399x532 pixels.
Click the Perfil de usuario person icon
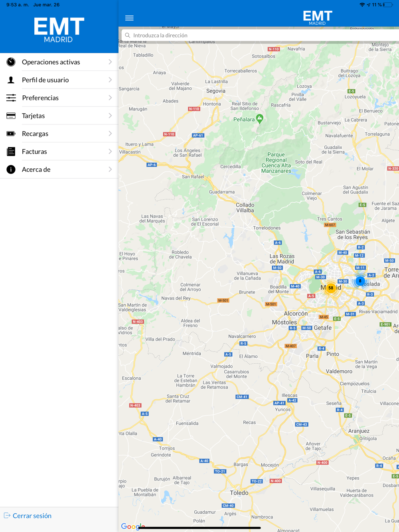(11, 80)
